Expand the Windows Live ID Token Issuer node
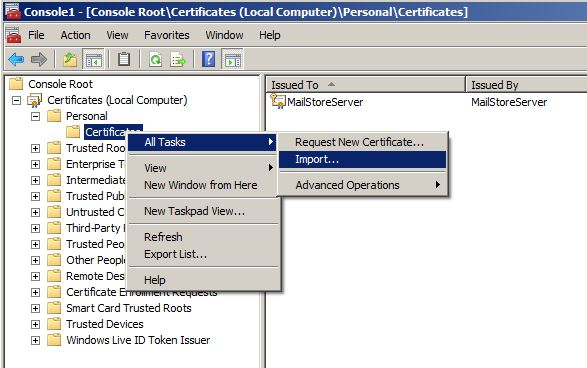This screenshot has height=368, width=587. [x=35, y=340]
